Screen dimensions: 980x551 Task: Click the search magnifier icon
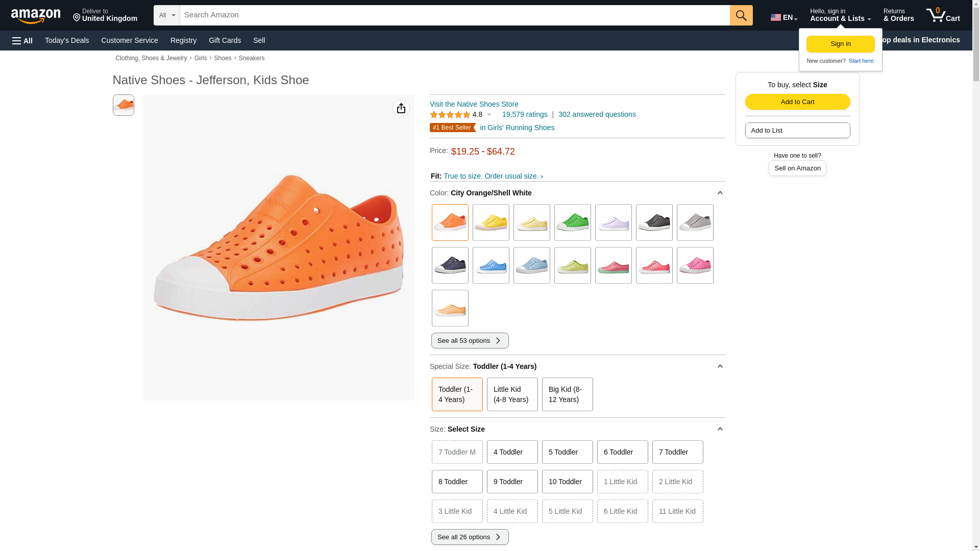point(741,15)
